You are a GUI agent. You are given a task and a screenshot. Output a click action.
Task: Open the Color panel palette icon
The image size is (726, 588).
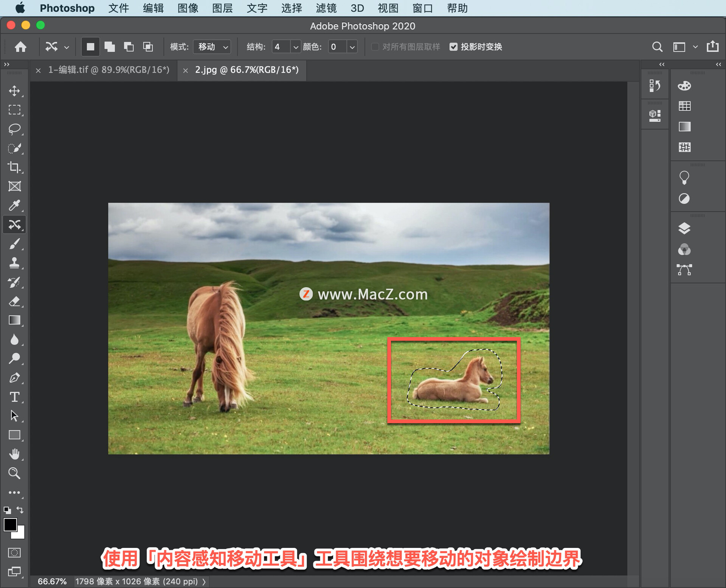[684, 86]
